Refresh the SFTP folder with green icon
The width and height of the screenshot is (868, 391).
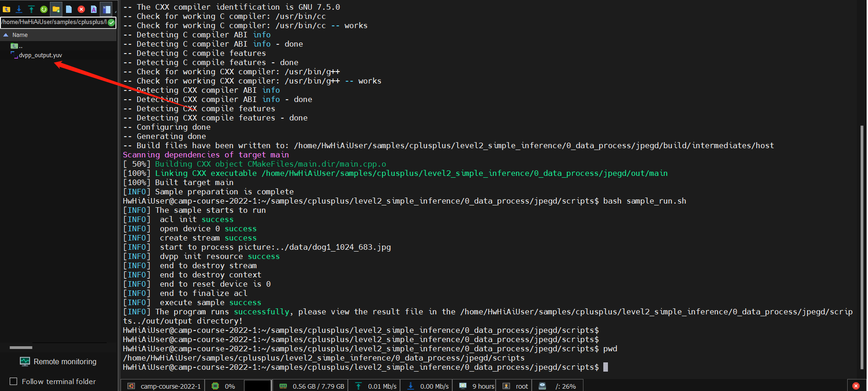tap(44, 9)
